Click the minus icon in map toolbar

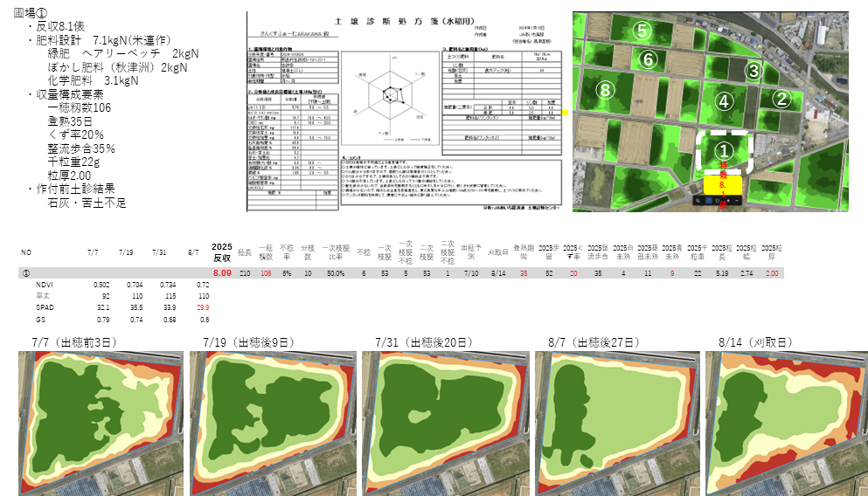click(738, 201)
